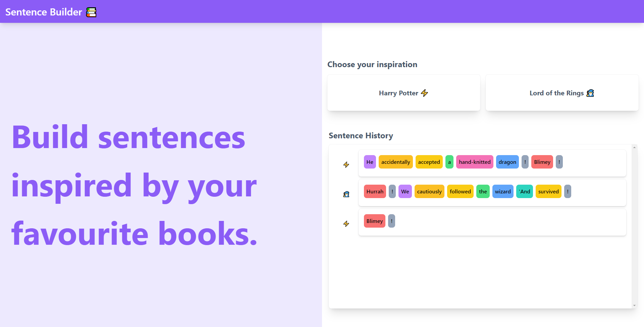Click the exclamation chip following 'Hurrah'
The width and height of the screenshot is (644, 327).
click(x=392, y=191)
